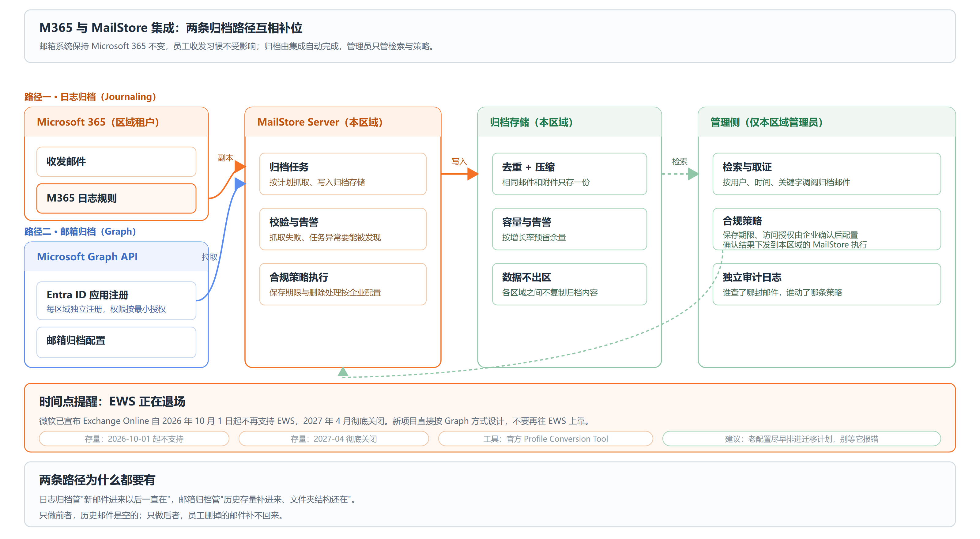Select the Microsoft Graph API header
This screenshot has height=539, width=980.
[116, 257]
